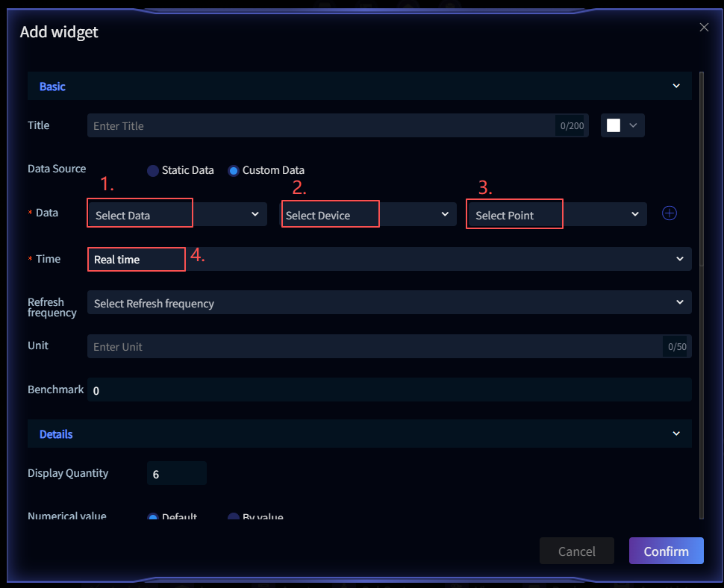Choose the Default numerical value option
The height and width of the screenshot is (588, 724).
click(x=153, y=517)
